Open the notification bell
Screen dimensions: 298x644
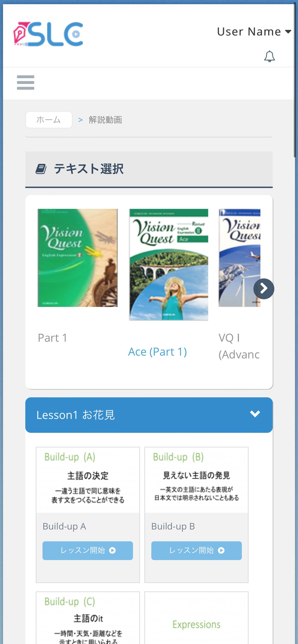click(x=269, y=56)
